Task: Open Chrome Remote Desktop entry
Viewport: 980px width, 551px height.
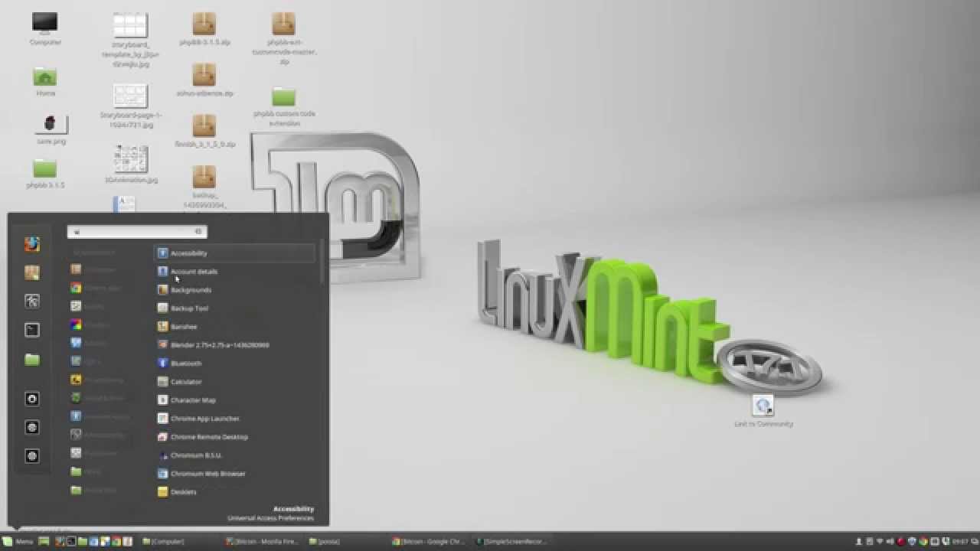Action: 234,436
